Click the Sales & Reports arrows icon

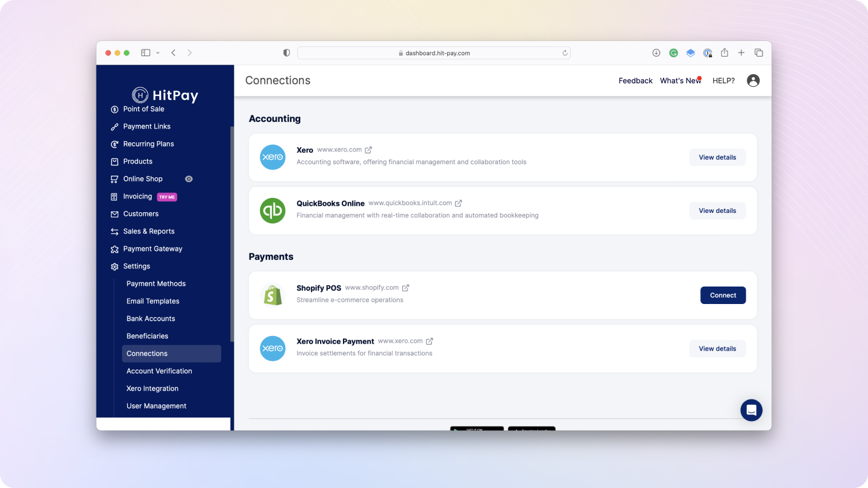[115, 232]
